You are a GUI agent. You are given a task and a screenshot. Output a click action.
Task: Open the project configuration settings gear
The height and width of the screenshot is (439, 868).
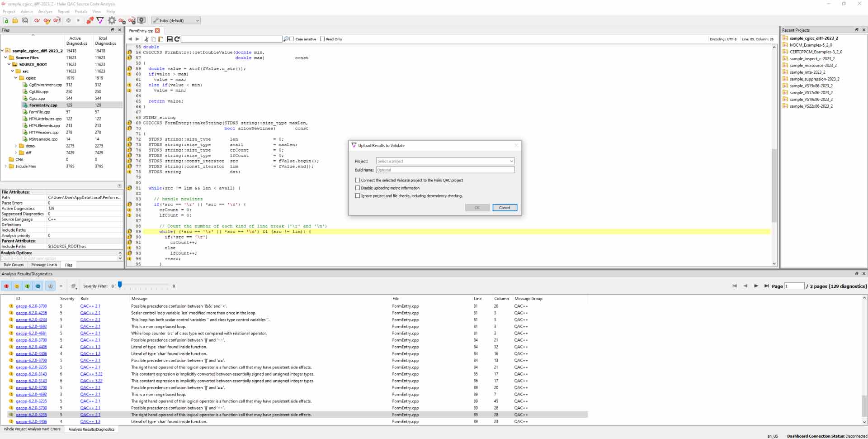(x=112, y=20)
